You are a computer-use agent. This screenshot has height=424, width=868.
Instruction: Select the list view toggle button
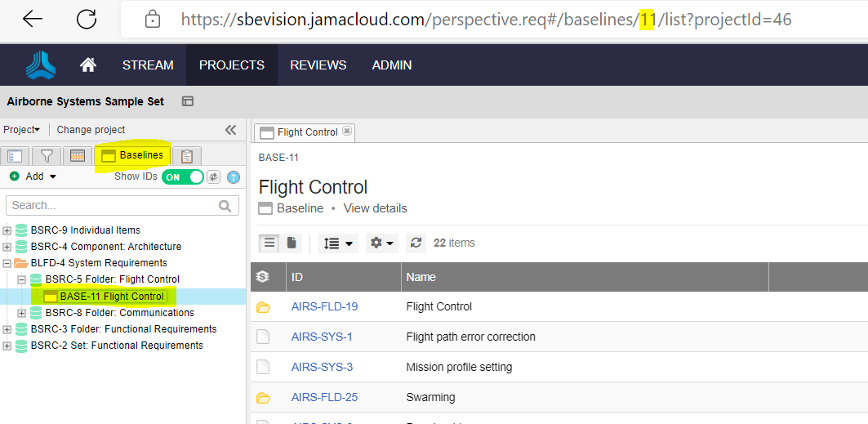pos(269,243)
